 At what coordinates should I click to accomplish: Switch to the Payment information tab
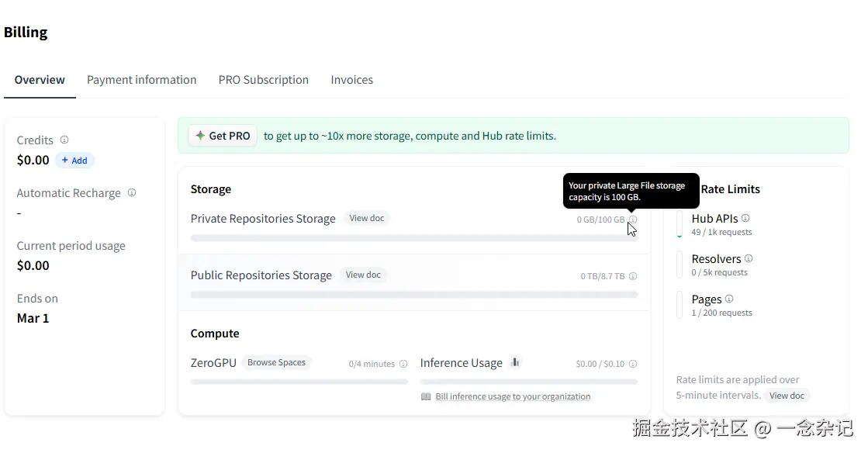[141, 80]
